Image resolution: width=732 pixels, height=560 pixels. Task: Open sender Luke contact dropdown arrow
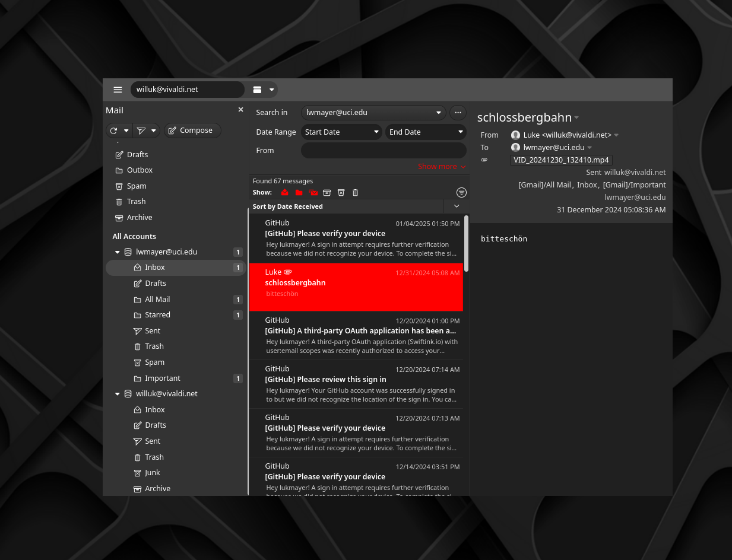(616, 135)
